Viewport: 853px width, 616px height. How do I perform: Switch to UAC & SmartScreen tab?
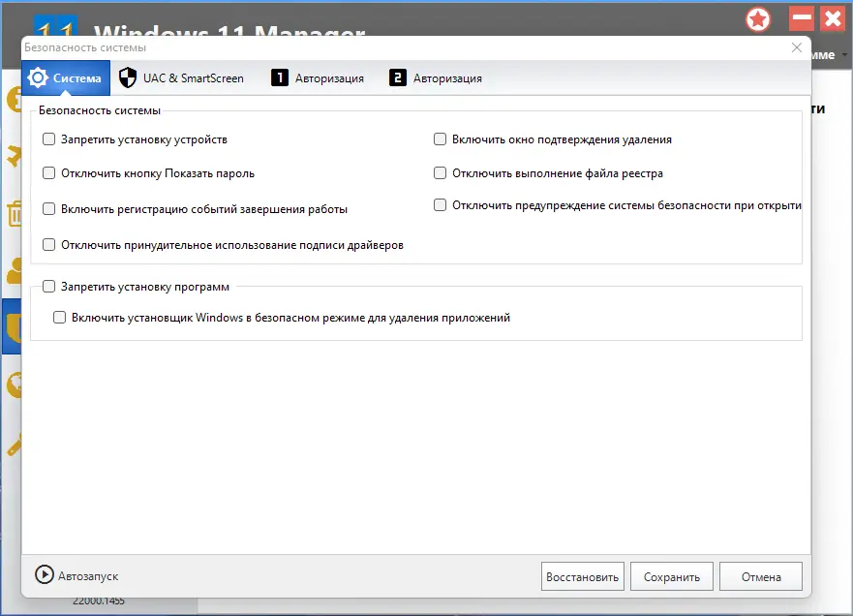coord(181,77)
